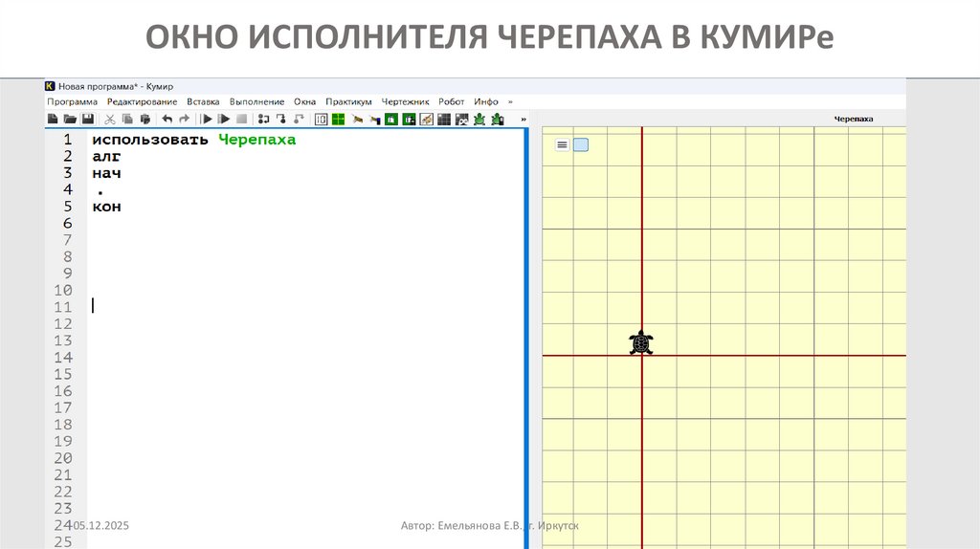
Task: Expand hidden menu items after Инфо
Action: click(510, 101)
